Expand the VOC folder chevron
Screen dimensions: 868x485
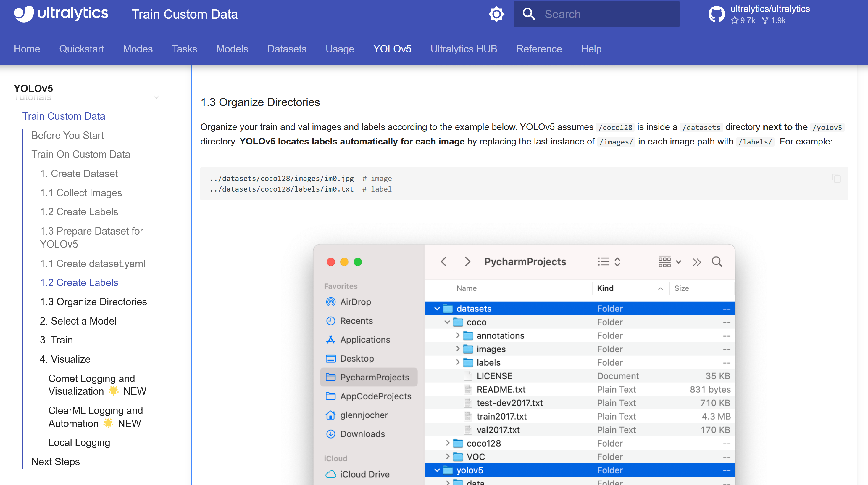point(448,456)
